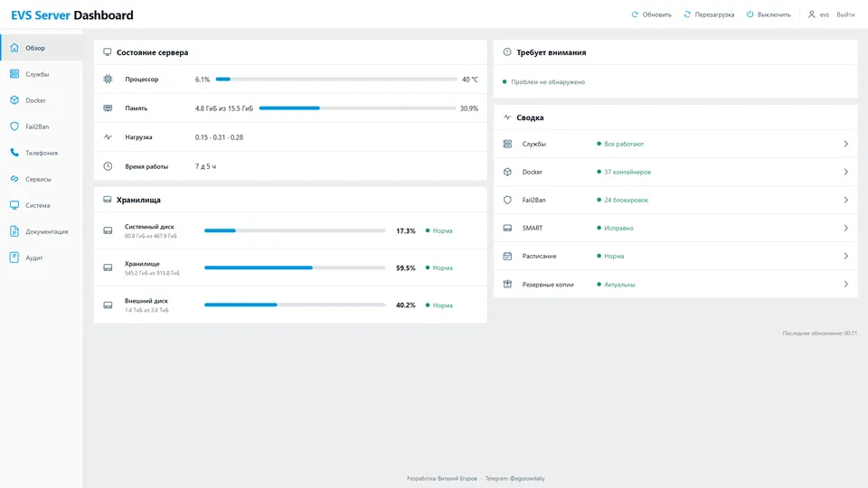This screenshot has width=868, height=488.
Task: Click the processor chip icon in Состояние сервера
Action: pos(108,80)
